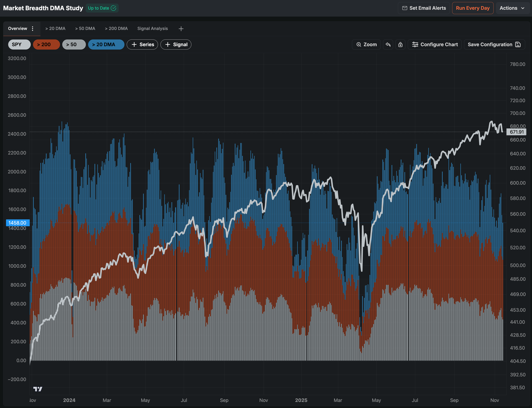Image resolution: width=532 pixels, height=408 pixels.
Task: Click the 671.91 price label on the axis
Action: click(x=516, y=132)
